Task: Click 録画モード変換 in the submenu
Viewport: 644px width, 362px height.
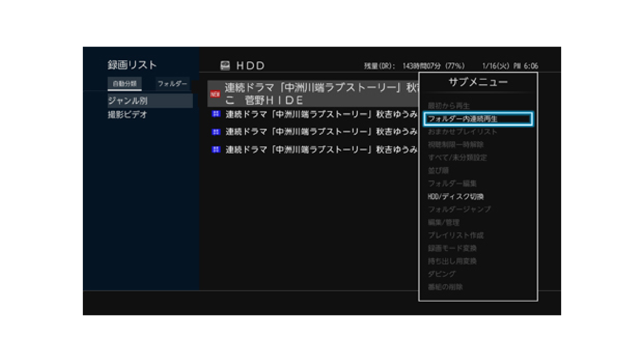Action: point(452,248)
